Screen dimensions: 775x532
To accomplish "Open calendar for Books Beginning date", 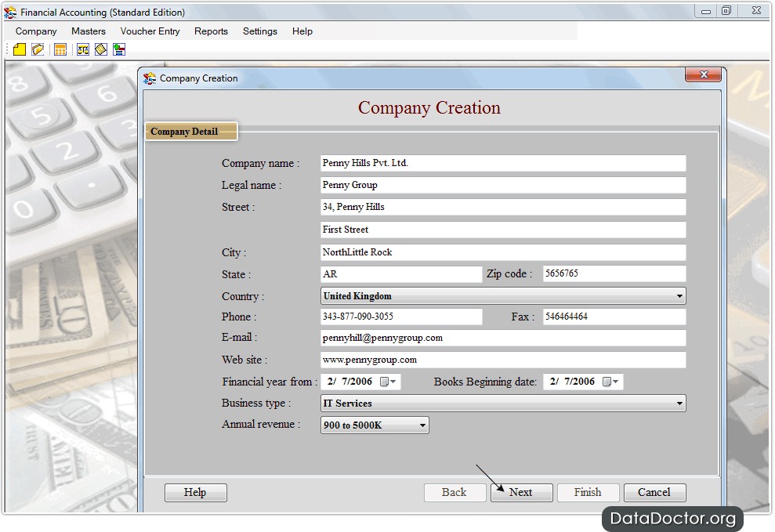I will (610, 382).
